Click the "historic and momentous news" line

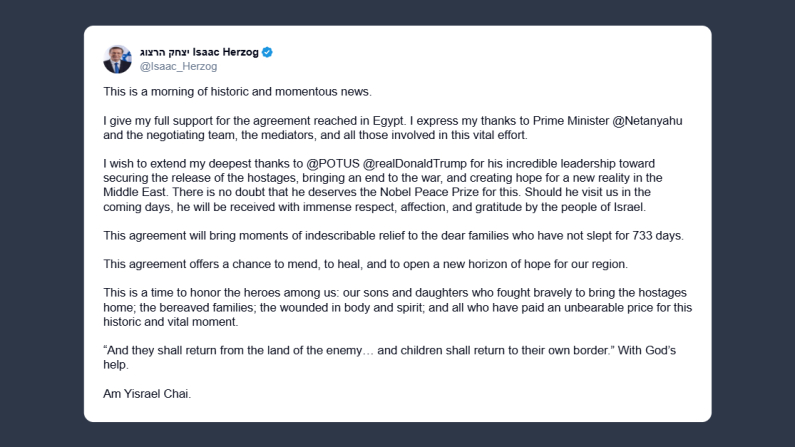(236, 91)
